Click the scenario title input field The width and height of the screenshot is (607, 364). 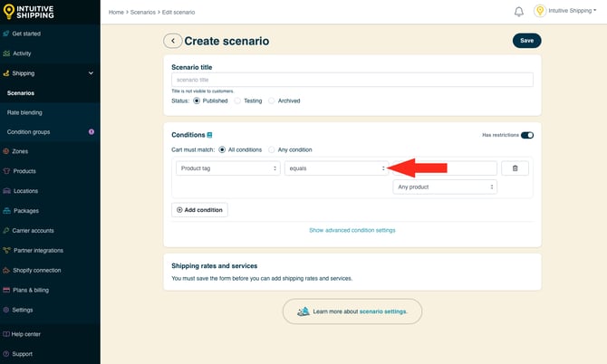(352, 80)
